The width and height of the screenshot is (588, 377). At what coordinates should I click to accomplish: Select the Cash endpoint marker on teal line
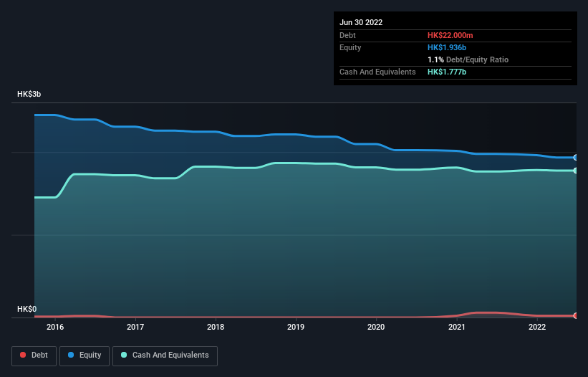[x=576, y=171]
